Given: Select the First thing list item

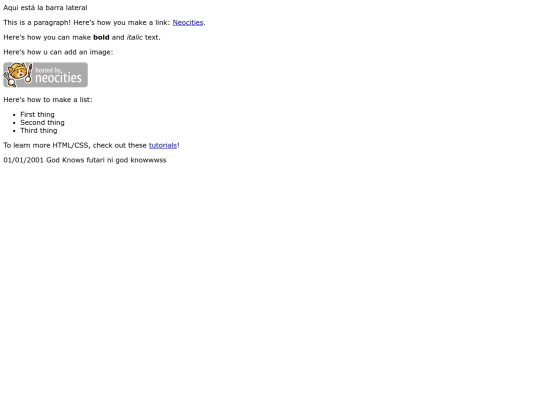Looking at the screenshot, I should point(37,114).
